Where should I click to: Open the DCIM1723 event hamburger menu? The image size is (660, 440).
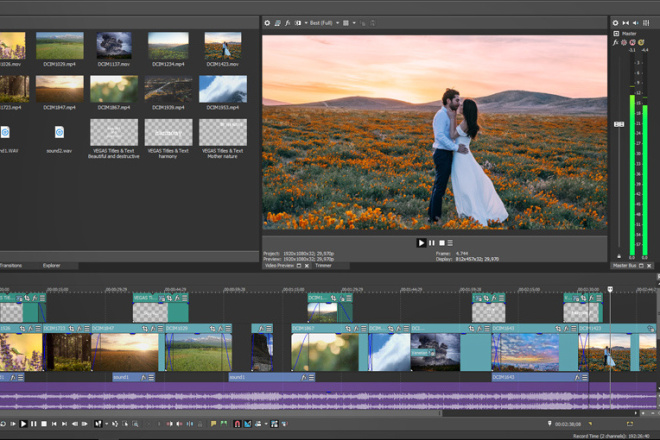coord(87,328)
